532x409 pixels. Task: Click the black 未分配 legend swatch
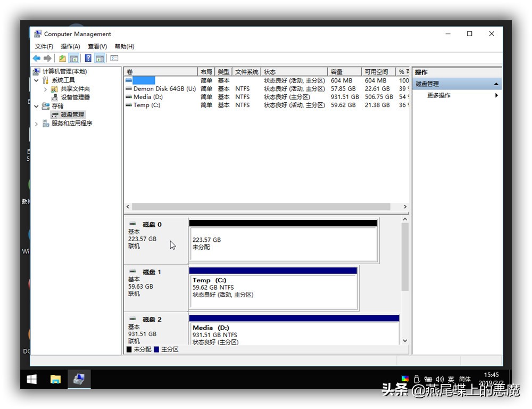coord(129,349)
